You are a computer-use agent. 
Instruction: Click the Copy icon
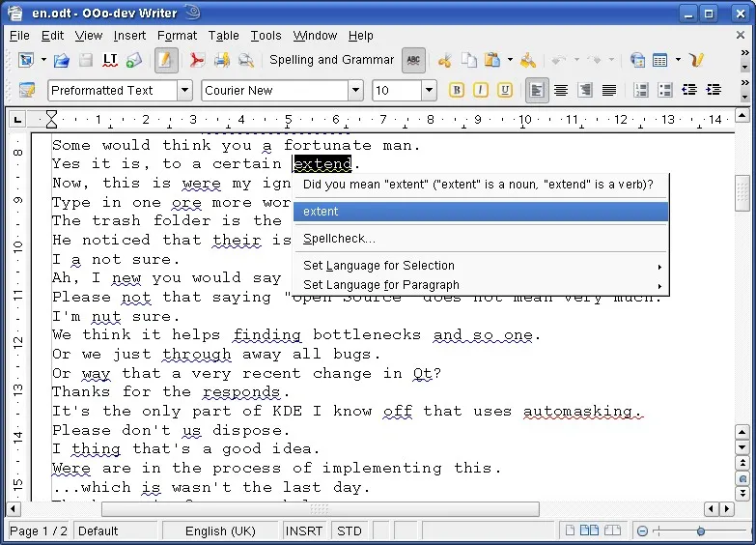468,60
